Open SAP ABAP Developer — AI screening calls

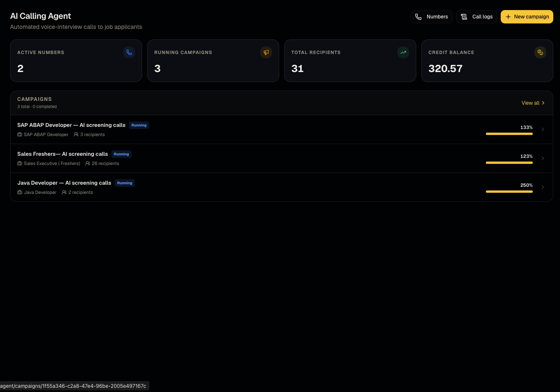click(71, 125)
